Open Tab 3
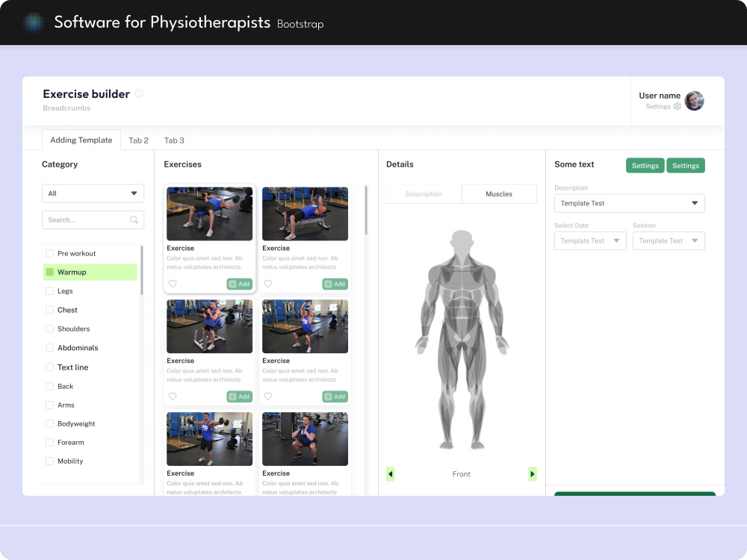The height and width of the screenshot is (560, 747). coord(174,140)
